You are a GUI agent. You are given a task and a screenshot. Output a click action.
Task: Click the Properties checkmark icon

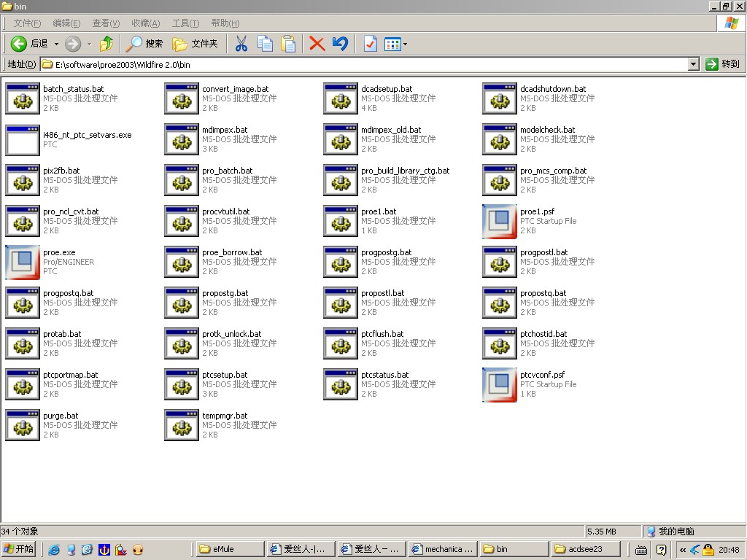tap(370, 44)
